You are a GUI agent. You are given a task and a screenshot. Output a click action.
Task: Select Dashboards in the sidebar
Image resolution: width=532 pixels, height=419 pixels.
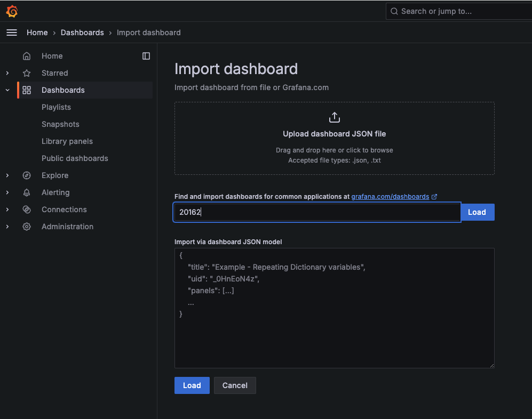coord(63,90)
